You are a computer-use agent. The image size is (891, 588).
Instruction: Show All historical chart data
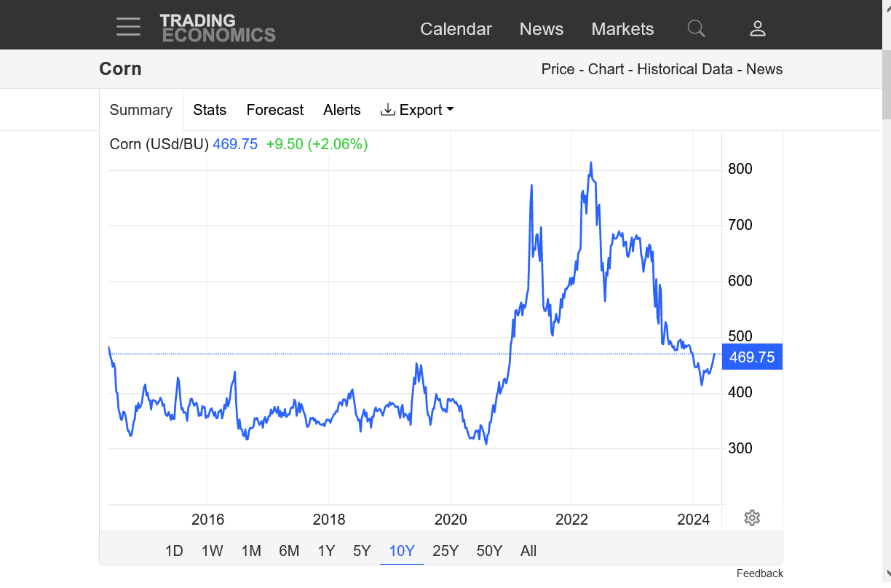coord(528,551)
